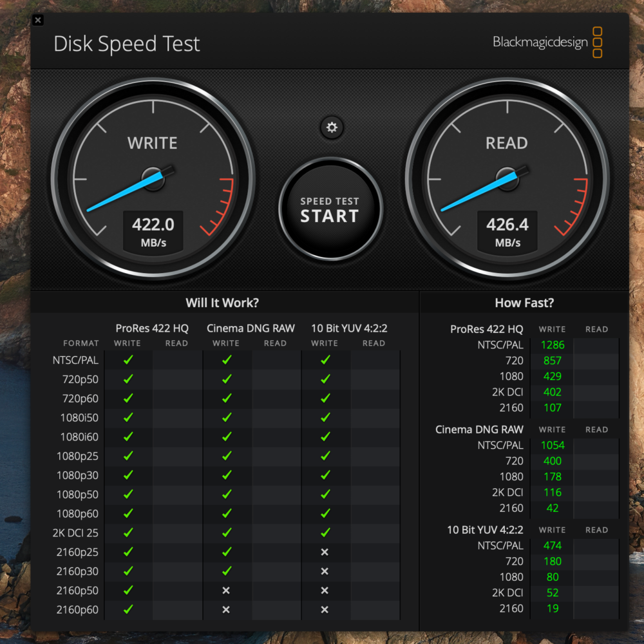Viewport: 644px width, 644px height.
Task: Click the Cinema DNG RAW write checkmark for 2160p30
Action: 227,571
